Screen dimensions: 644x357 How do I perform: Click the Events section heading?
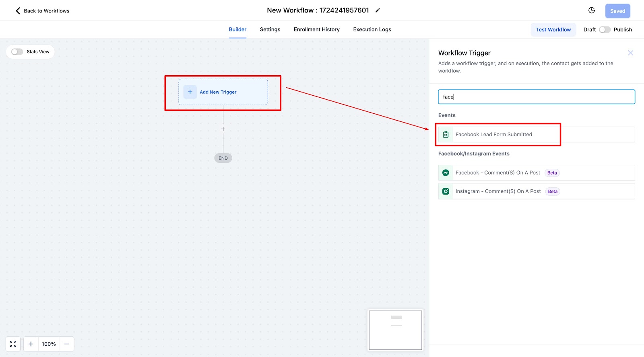pyautogui.click(x=447, y=115)
